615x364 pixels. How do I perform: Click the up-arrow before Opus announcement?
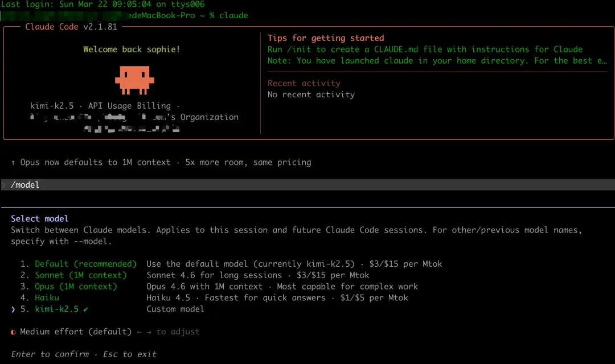pyautogui.click(x=13, y=163)
